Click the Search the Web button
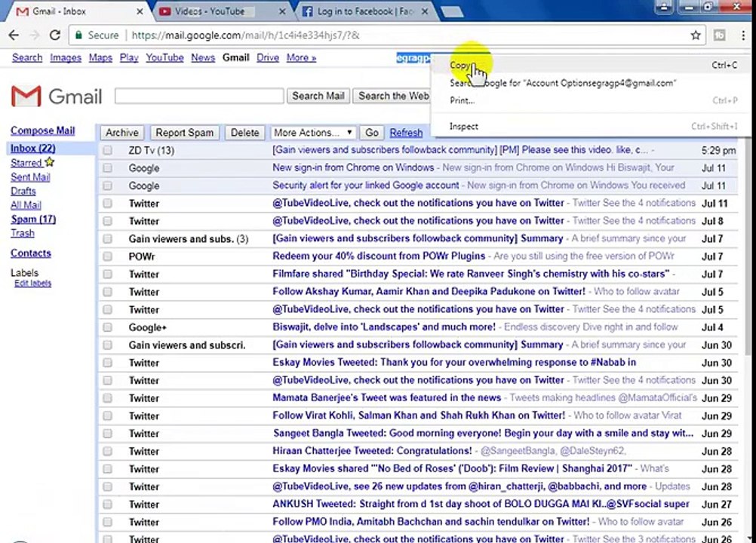Image resolution: width=756 pixels, height=543 pixels. point(393,96)
